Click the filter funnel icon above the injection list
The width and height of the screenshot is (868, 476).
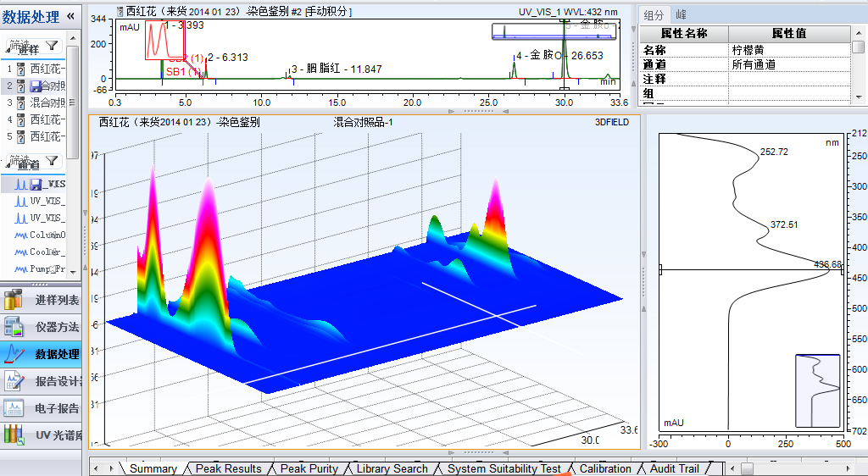[52, 46]
